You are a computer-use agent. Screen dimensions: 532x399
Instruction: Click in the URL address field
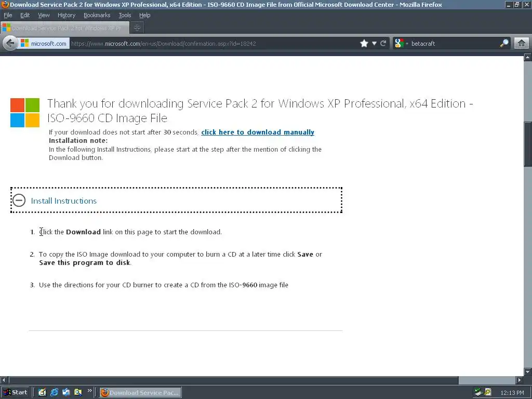tap(214, 44)
